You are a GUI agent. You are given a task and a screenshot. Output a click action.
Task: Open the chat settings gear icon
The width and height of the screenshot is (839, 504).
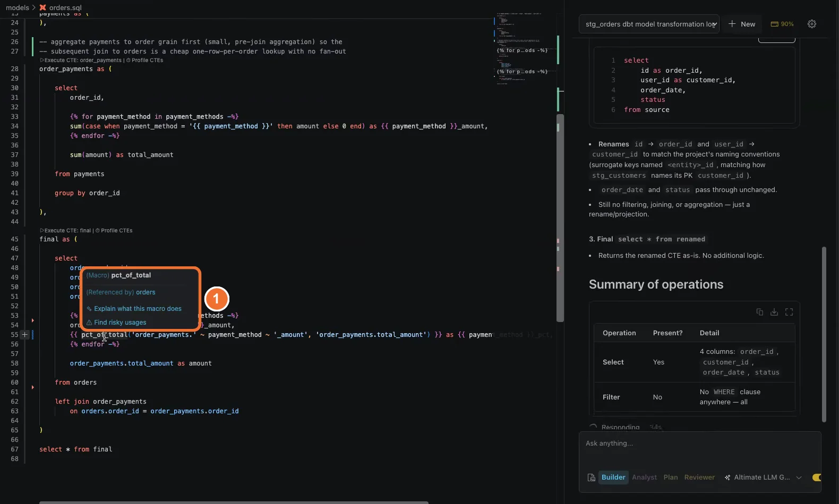coord(812,24)
